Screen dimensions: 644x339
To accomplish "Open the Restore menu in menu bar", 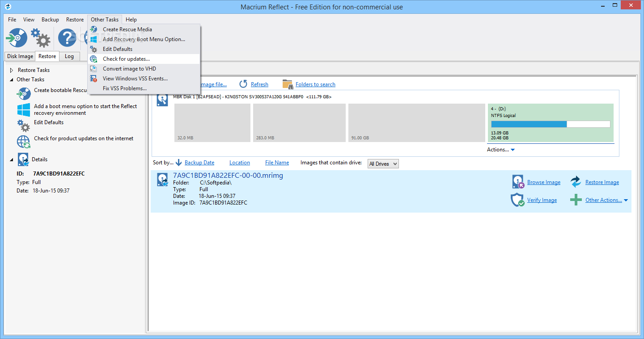I will coord(75,20).
